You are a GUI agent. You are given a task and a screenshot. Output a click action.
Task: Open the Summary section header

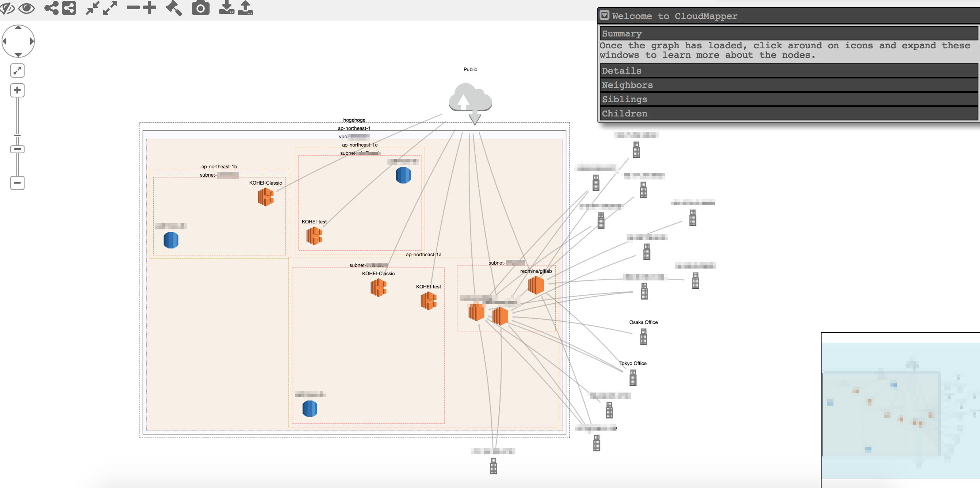788,33
